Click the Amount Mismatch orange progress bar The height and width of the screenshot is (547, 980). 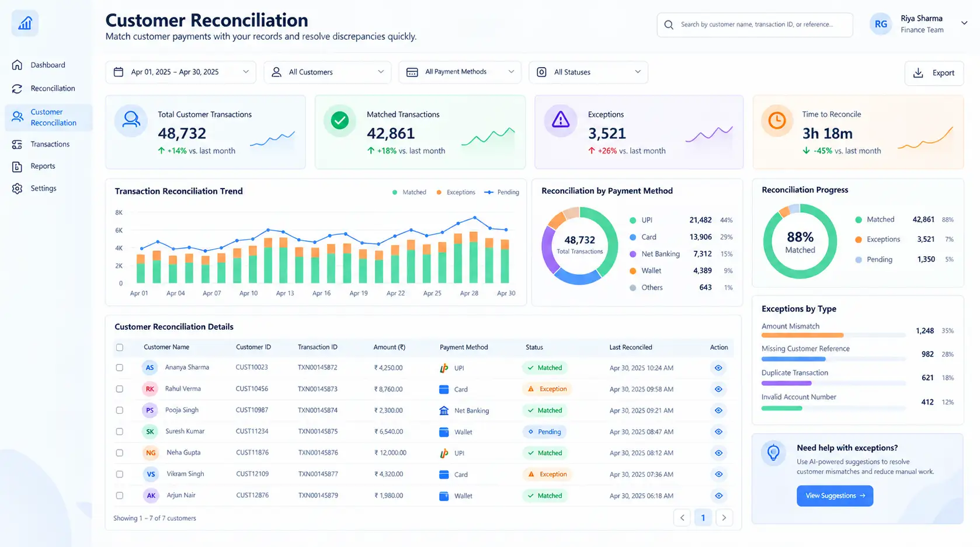pos(802,336)
